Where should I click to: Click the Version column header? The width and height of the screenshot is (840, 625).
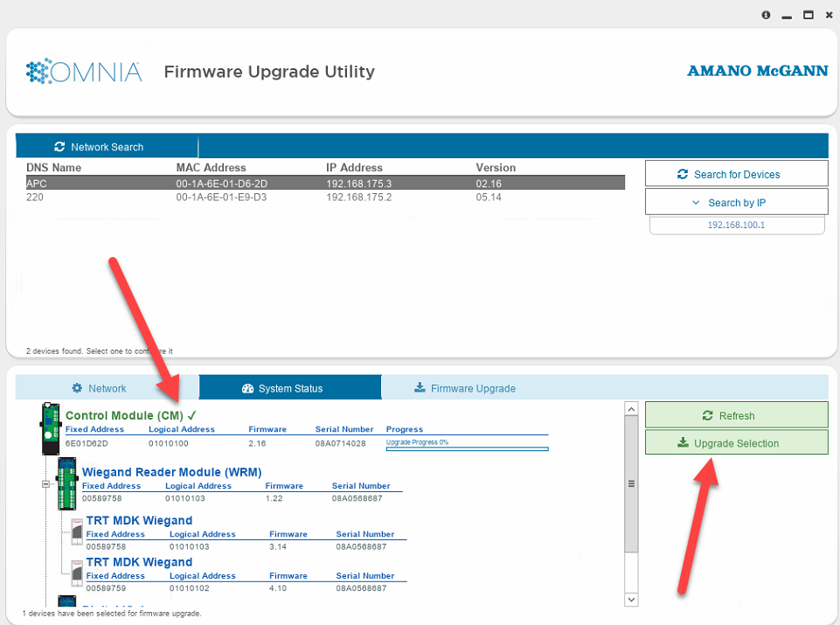coord(496,168)
